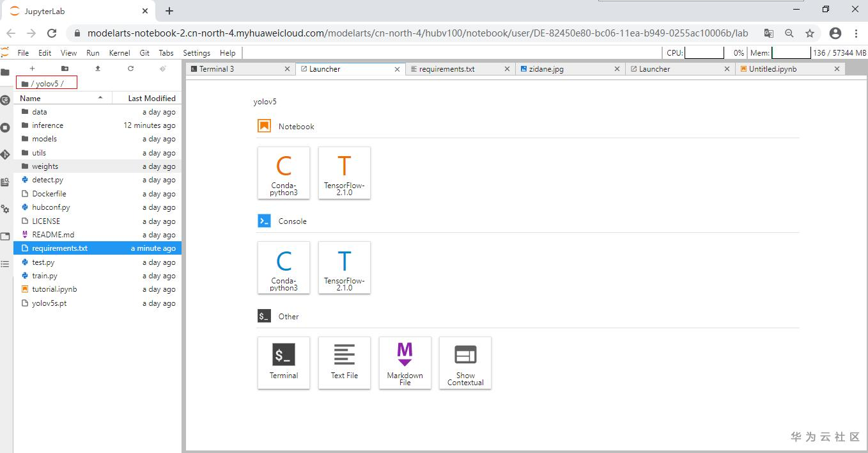Open the Settings menu
This screenshot has width=868, height=453.
coord(196,53)
